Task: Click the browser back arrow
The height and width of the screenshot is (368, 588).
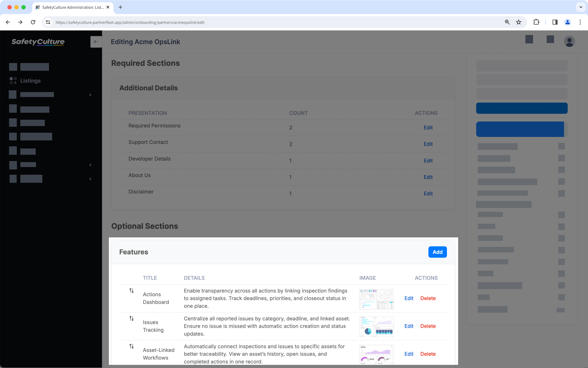Action: click(x=8, y=22)
